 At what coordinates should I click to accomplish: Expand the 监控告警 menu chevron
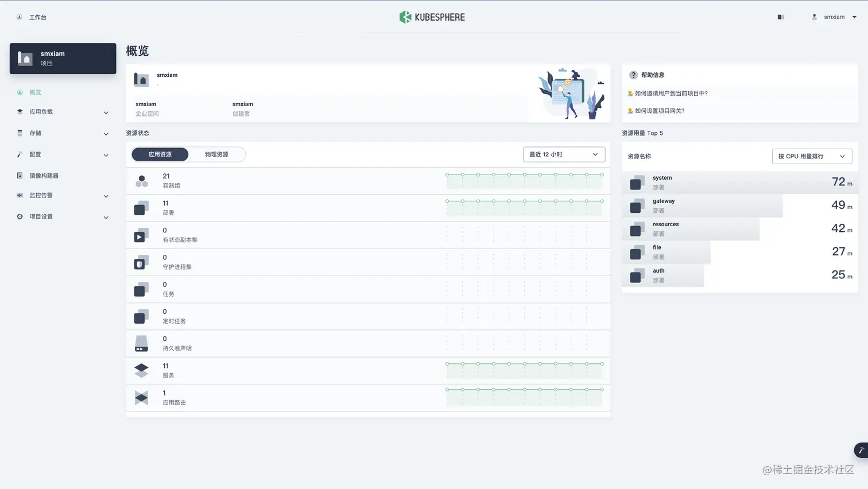[106, 196]
